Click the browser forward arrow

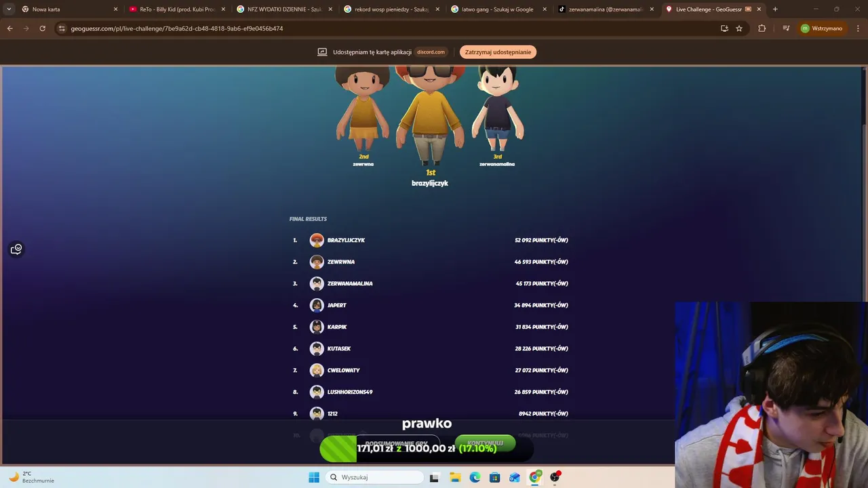(26, 28)
